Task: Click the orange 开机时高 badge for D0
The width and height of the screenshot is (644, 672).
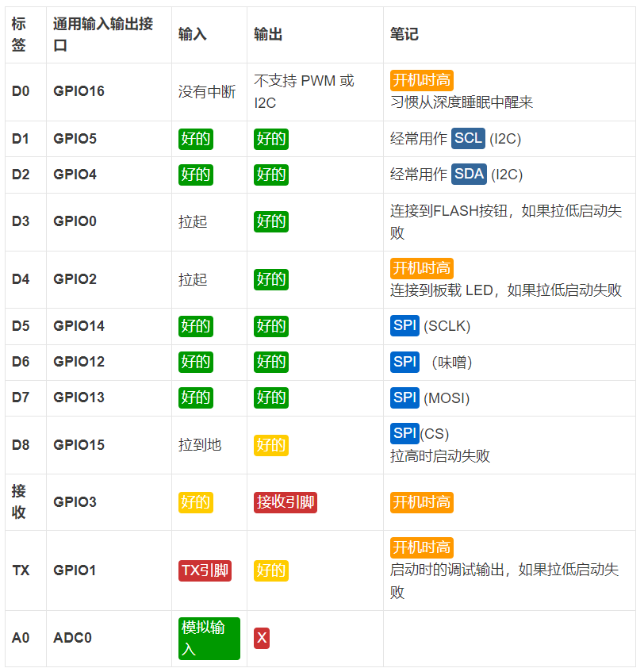Action: [x=421, y=79]
